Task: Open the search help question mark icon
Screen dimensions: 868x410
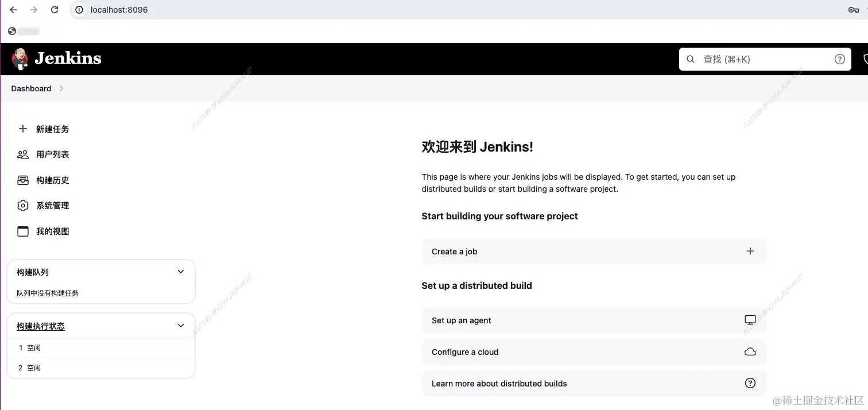Action: pos(839,59)
